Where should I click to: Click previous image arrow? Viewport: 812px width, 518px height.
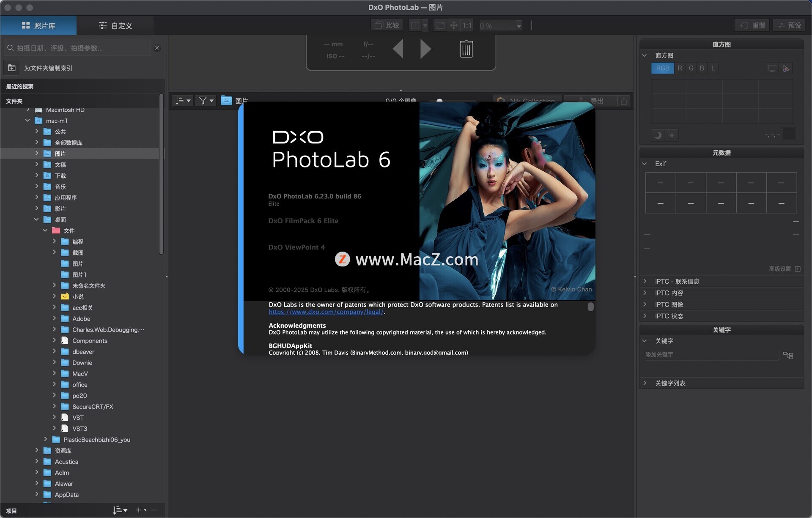click(398, 49)
